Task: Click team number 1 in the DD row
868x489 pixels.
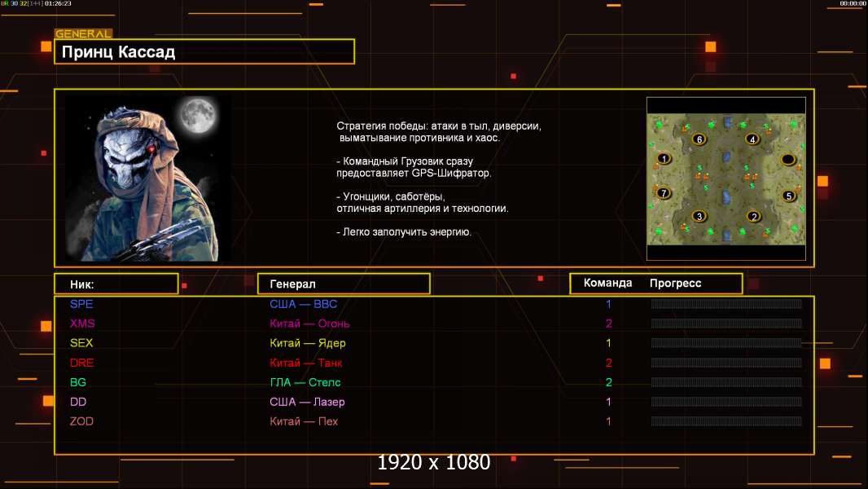Action: pyautogui.click(x=608, y=402)
